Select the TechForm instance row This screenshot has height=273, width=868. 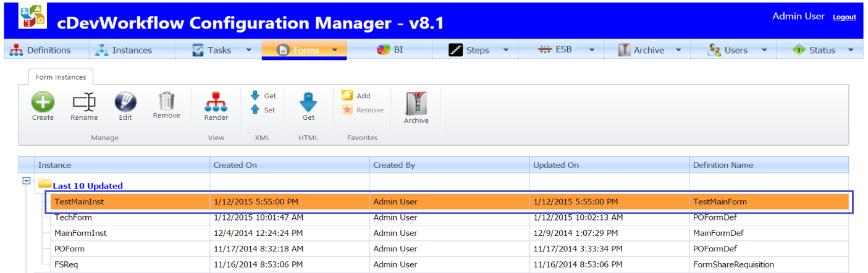(74, 217)
